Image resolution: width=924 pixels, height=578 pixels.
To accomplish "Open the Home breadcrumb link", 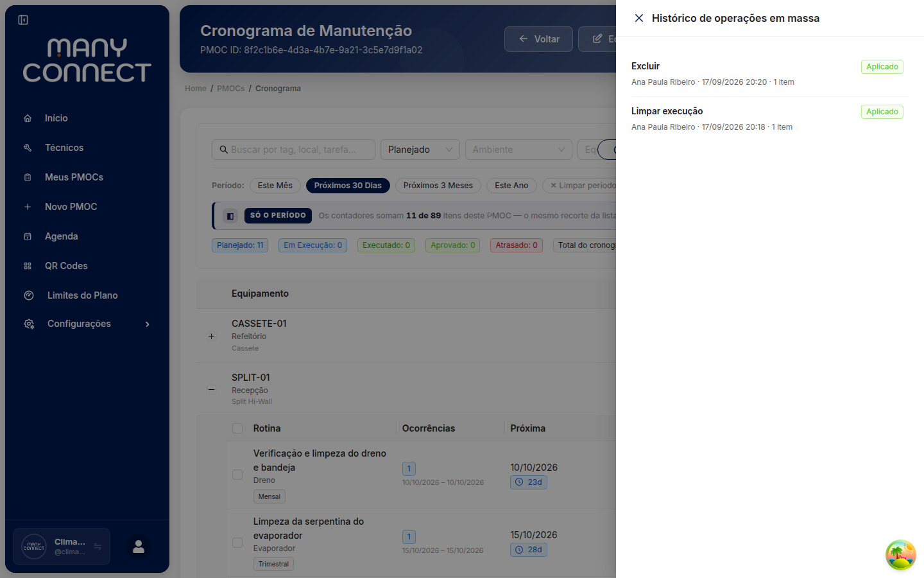I will point(196,89).
